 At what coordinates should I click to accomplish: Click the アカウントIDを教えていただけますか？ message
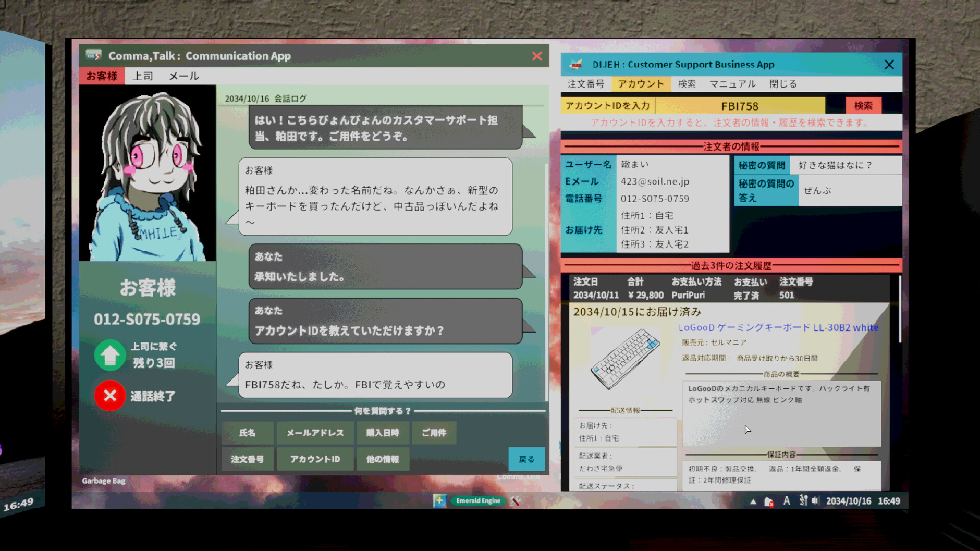click(x=385, y=321)
